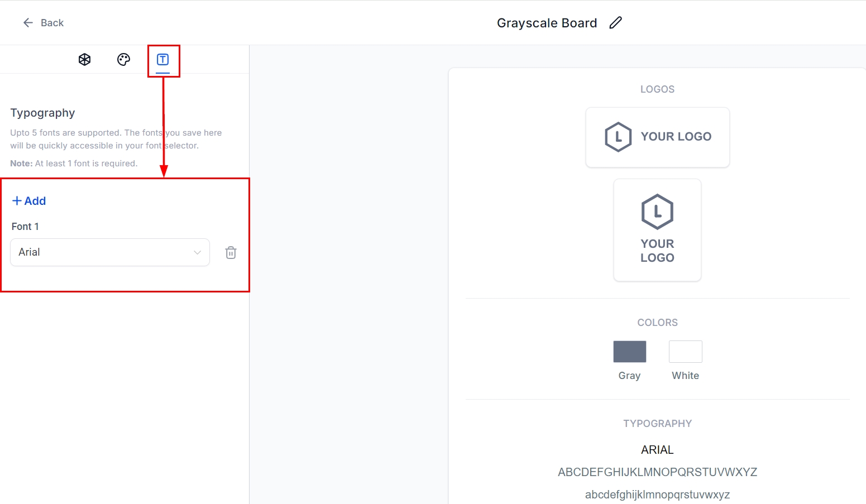Click Add to add a font
Viewport: 866px width, 504px height.
tap(35, 201)
